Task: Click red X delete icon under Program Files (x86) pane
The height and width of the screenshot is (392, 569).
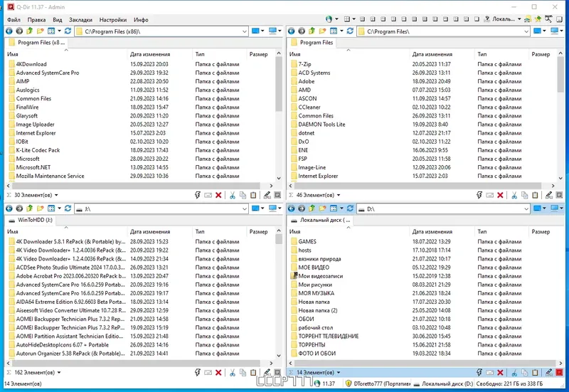Action: (x=218, y=195)
